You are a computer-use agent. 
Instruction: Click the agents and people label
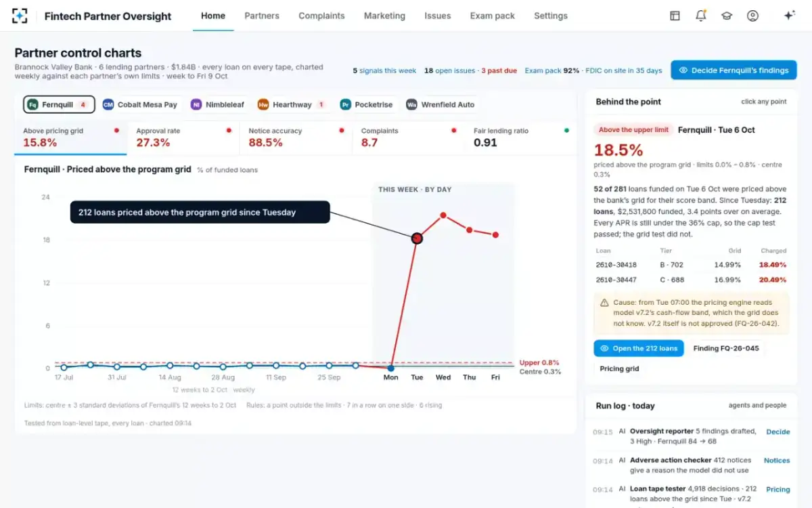757,406
